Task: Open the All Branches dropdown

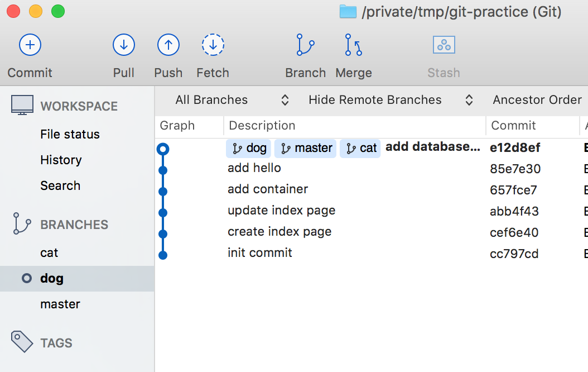Action: pos(232,100)
